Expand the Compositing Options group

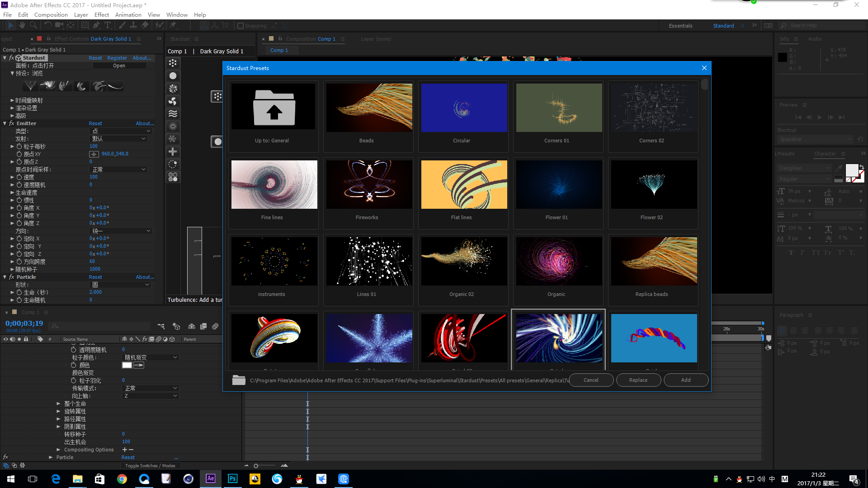[58, 450]
